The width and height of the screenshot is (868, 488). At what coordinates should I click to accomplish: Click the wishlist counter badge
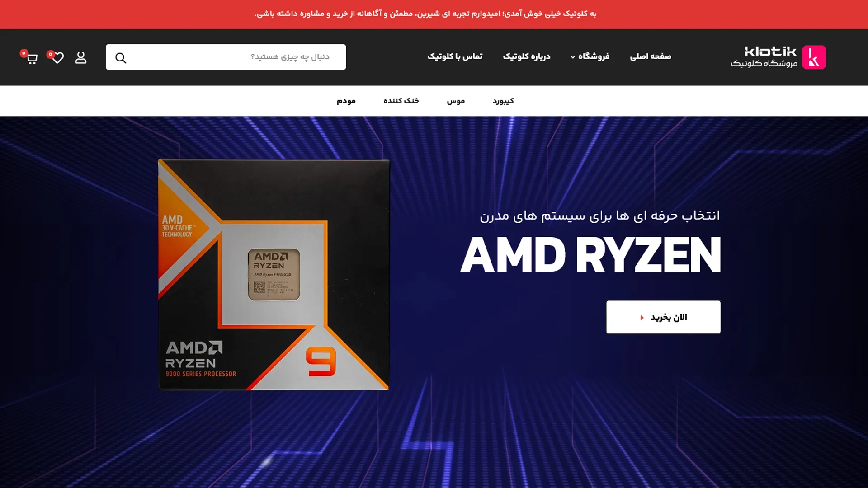click(x=50, y=54)
